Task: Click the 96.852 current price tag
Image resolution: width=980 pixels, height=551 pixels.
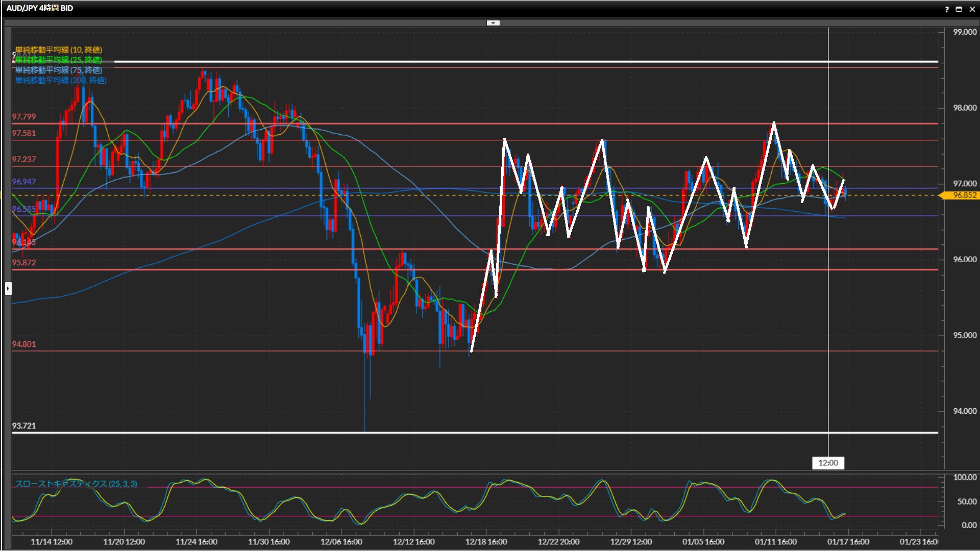Action: coord(964,195)
